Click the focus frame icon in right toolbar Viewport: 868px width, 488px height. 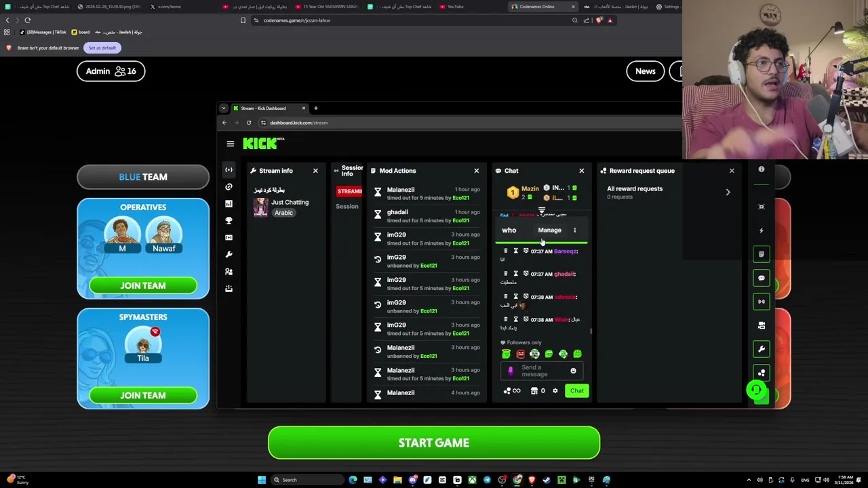pyautogui.click(x=761, y=207)
